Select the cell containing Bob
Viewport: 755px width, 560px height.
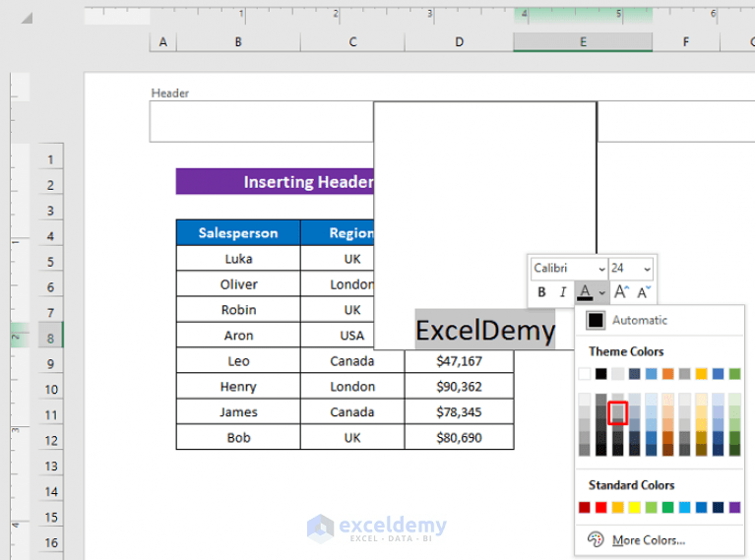(238, 437)
